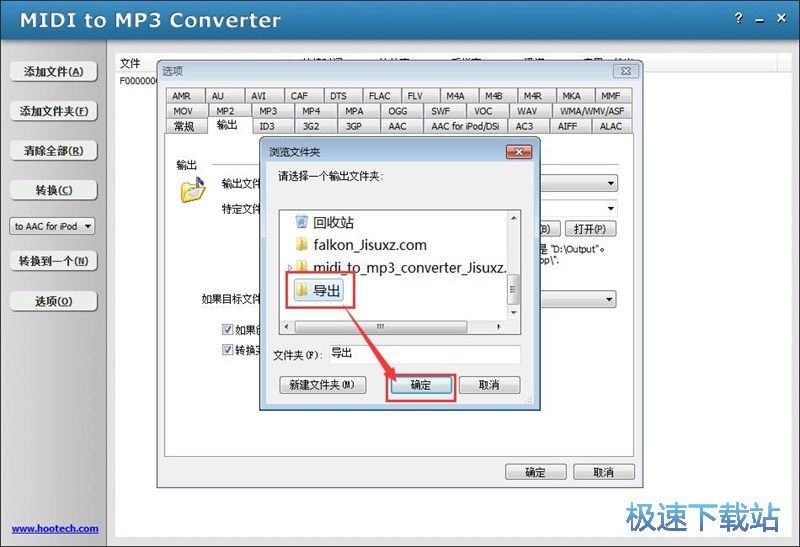The image size is (800, 547).
Task: Click horizontal scroll-left arrow in folder tree
Action: tap(286, 327)
